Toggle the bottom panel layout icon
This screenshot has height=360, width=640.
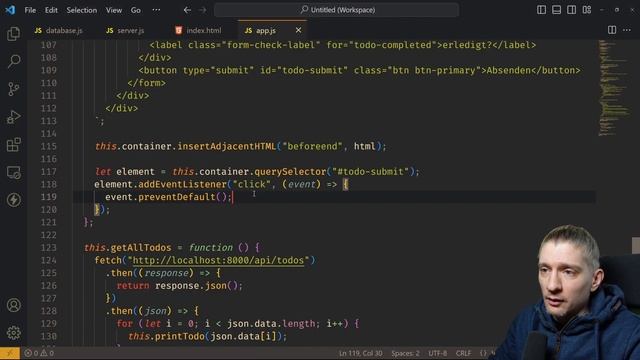click(x=556, y=10)
